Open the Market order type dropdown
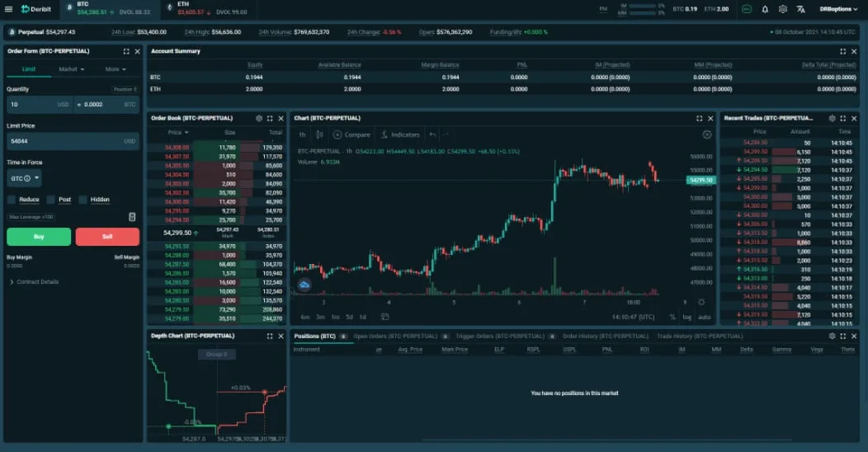Screen dimensions: 868x452 (72, 69)
